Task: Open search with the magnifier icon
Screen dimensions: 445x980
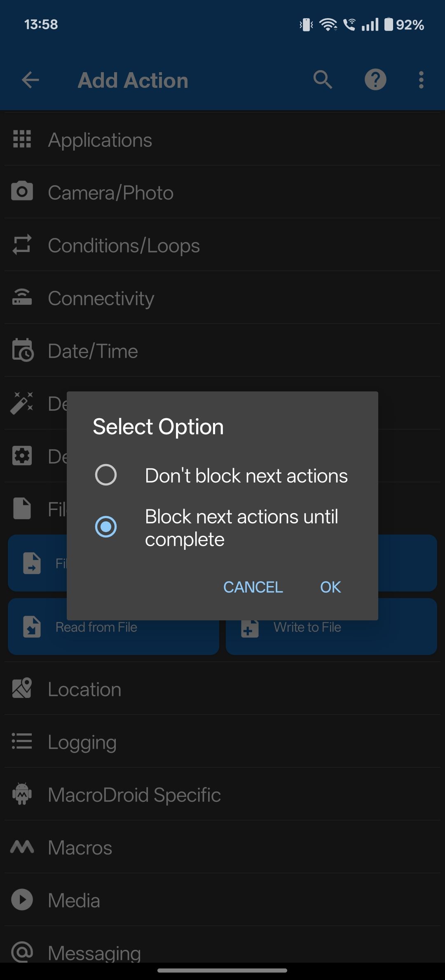Action: click(x=323, y=80)
